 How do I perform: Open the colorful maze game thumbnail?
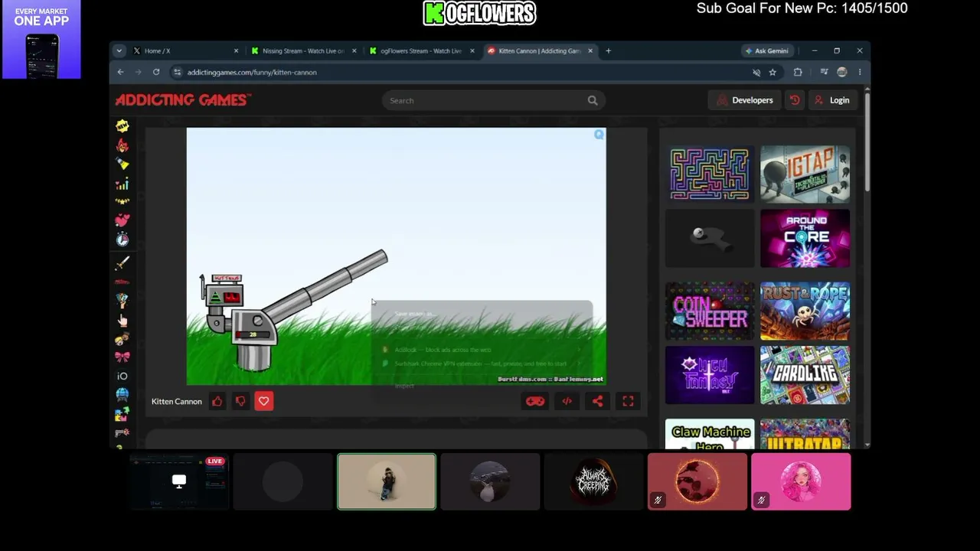point(710,174)
